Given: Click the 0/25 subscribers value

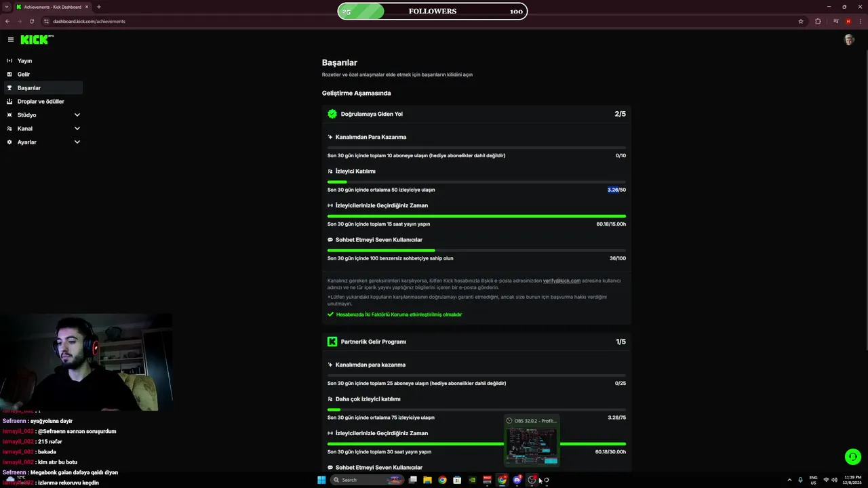Looking at the screenshot, I should [620, 384].
